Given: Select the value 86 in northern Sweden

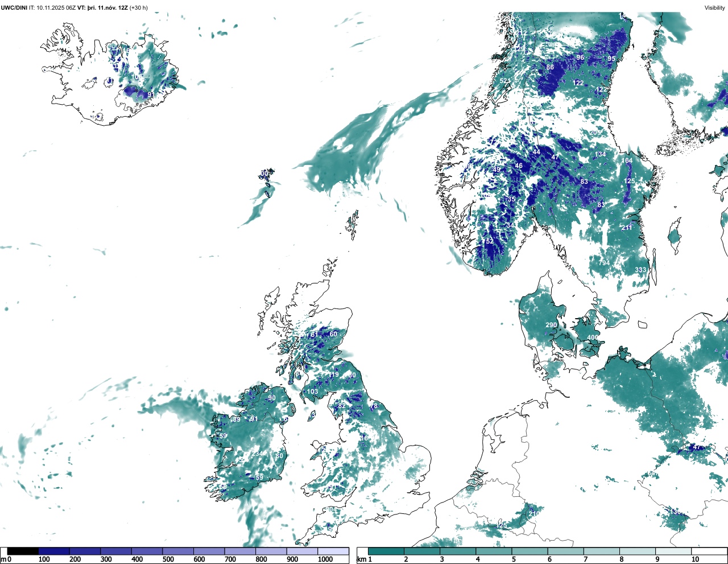Looking at the screenshot, I should [x=550, y=67].
